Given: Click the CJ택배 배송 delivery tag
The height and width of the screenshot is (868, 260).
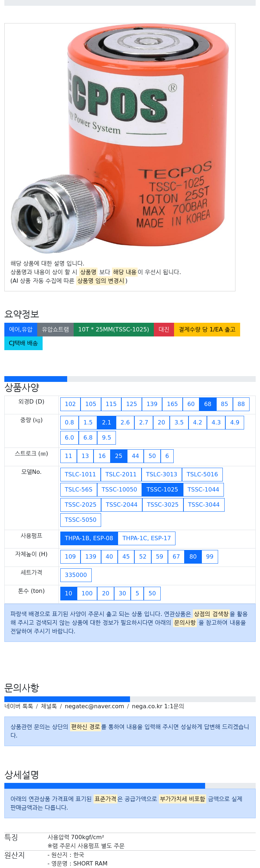Looking at the screenshot, I should pyautogui.click(x=23, y=343).
